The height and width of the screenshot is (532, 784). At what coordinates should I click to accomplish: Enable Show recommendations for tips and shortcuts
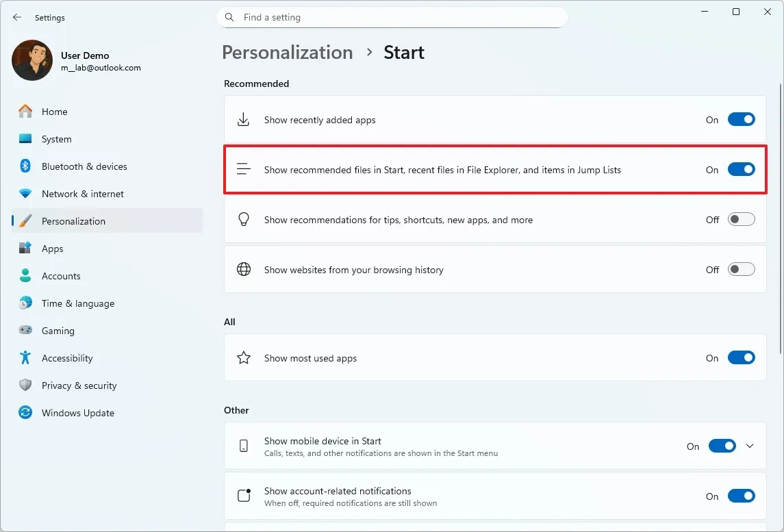742,219
